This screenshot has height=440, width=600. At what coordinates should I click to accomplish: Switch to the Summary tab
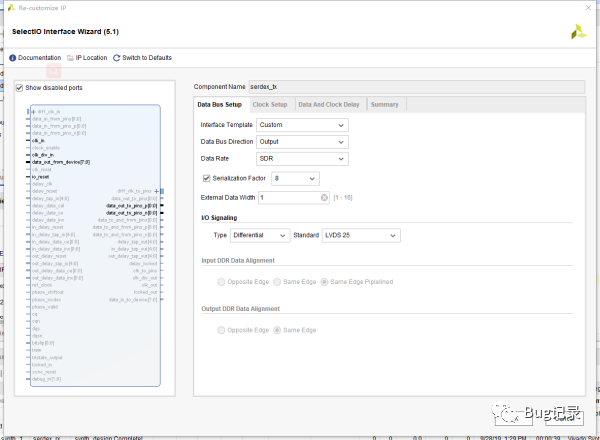[x=385, y=105]
